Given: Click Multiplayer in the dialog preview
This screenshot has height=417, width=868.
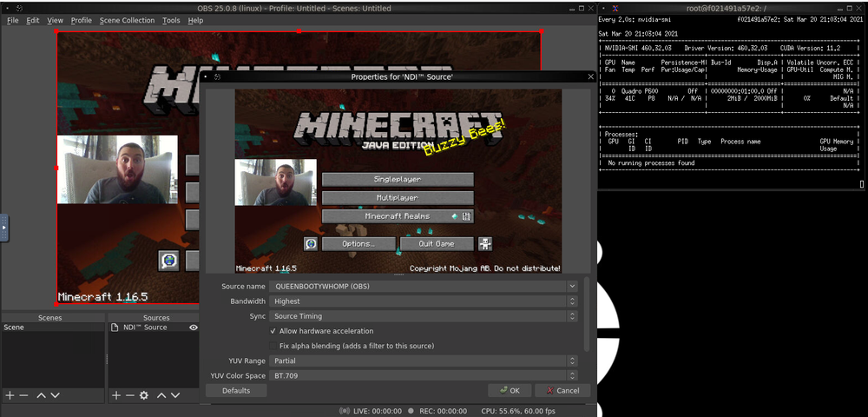Looking at the screenshot, I should (398, 198).
